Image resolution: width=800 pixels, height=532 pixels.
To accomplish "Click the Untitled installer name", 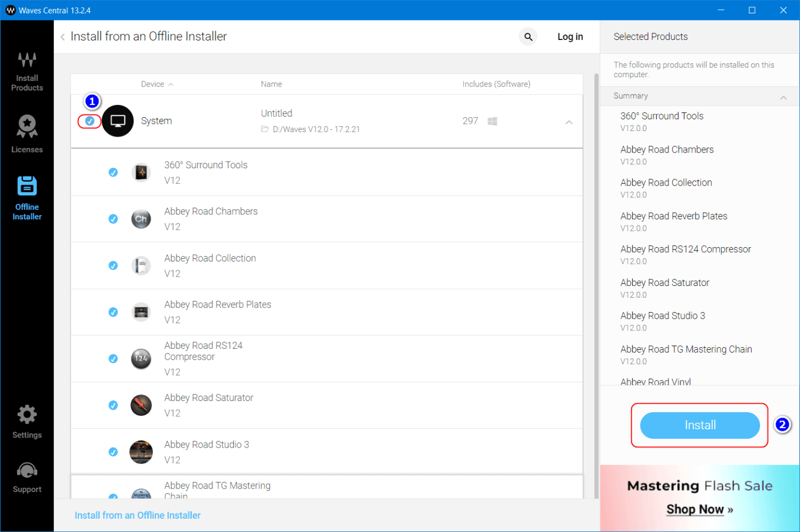I will (277, 113).
